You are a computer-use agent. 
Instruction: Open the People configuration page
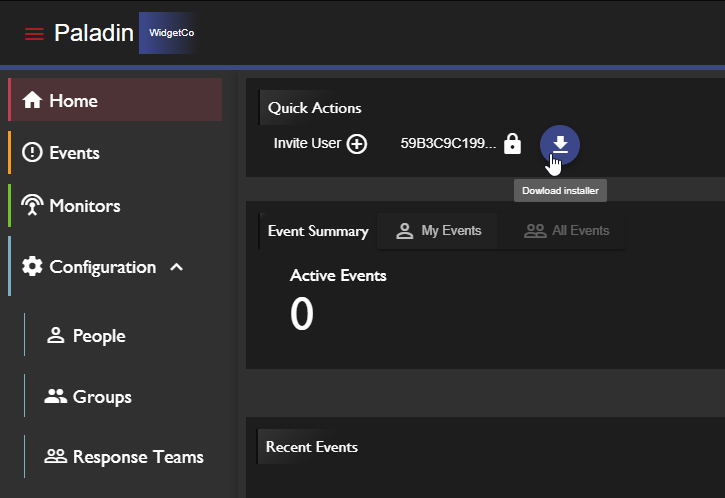(x=98, y=336)
